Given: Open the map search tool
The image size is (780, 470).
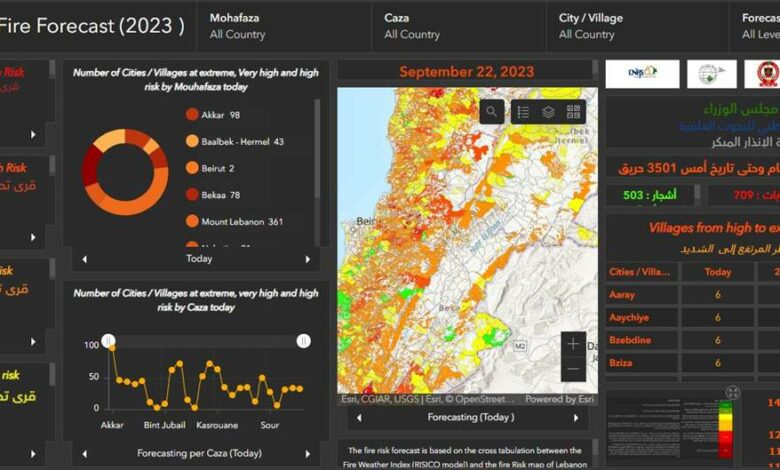Looking at the screenshot, I should 491,112.
